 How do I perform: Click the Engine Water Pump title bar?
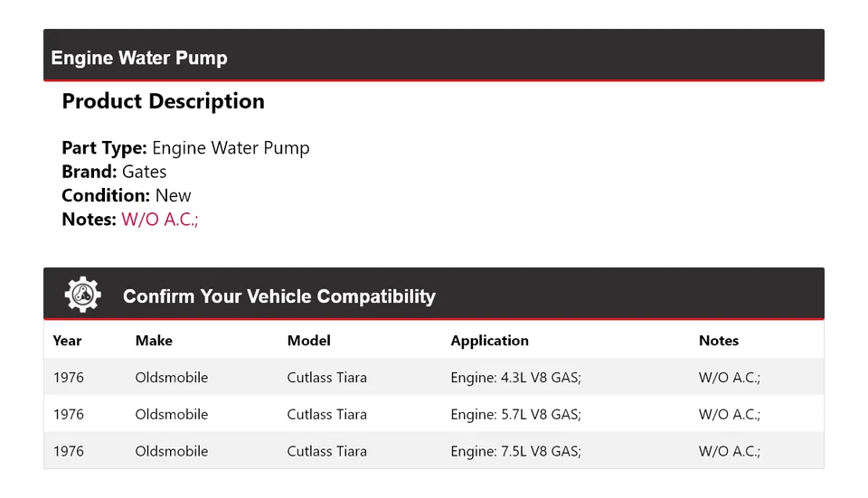pyautogui.click(x=139, y=58)
